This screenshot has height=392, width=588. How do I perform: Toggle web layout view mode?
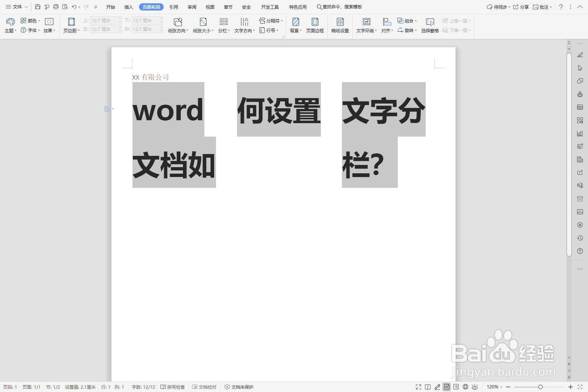point(466,387)
